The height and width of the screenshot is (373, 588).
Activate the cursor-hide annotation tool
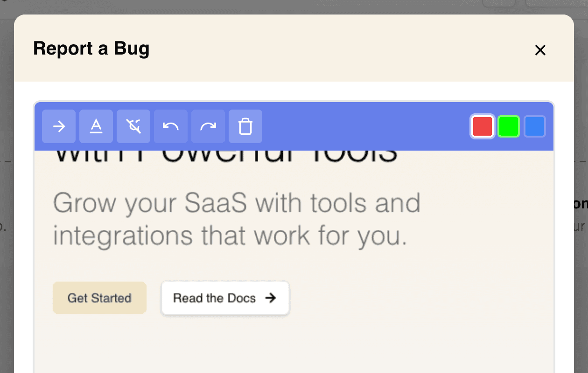coord(133,126)
